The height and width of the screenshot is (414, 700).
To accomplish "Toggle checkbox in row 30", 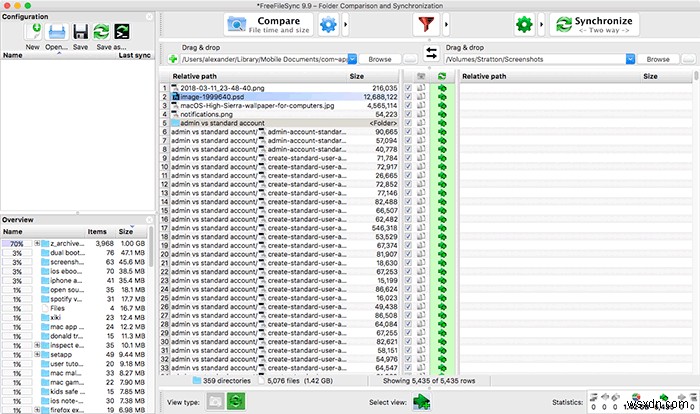I will click(408, 342).
